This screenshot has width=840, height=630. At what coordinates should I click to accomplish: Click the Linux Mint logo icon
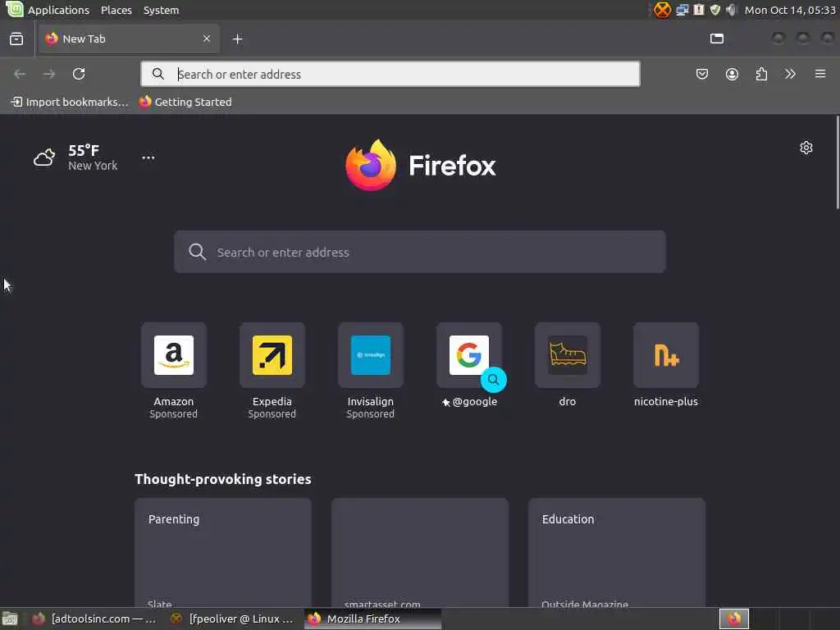pos(14,9)
